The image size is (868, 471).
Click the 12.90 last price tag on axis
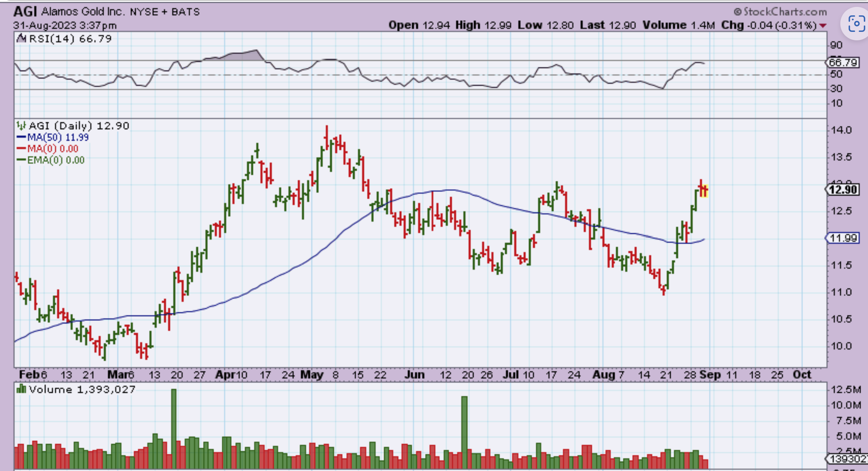(843, 190)
